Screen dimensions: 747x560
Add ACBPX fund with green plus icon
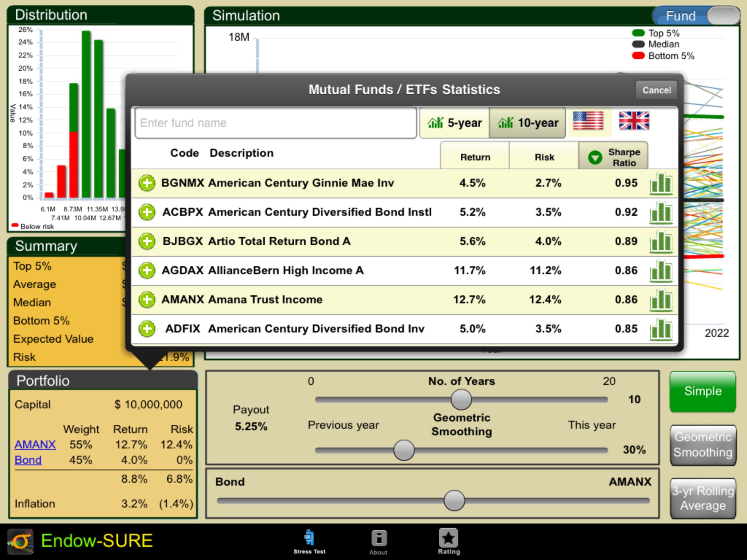coord(147,212)
